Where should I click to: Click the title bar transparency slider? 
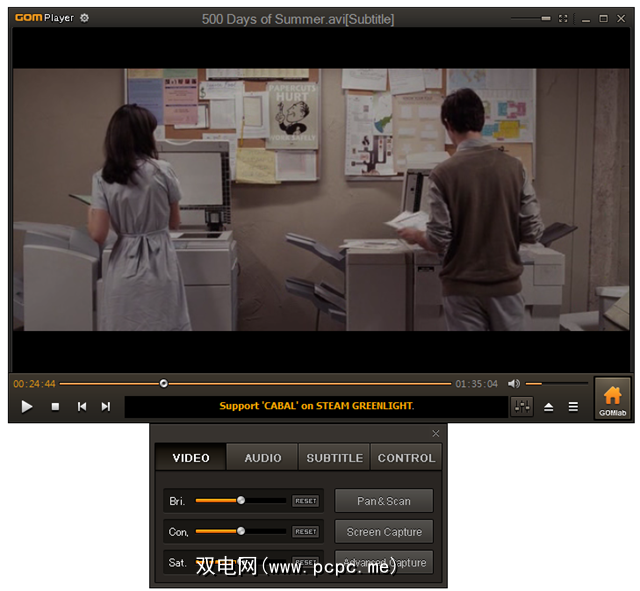click(x=531, y=18)
